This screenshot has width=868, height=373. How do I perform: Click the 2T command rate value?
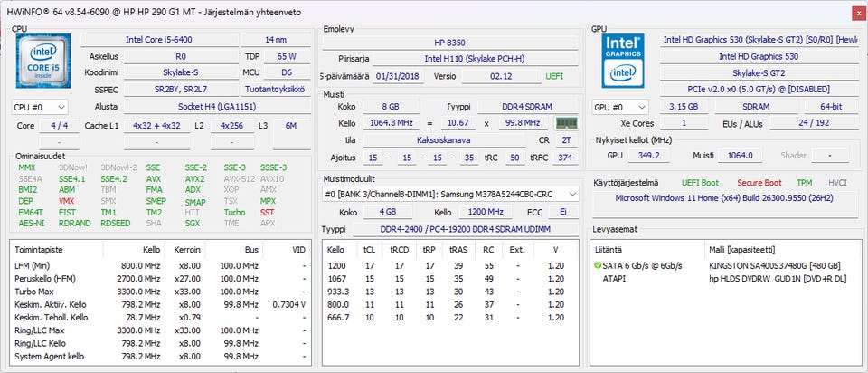(566, 140)
